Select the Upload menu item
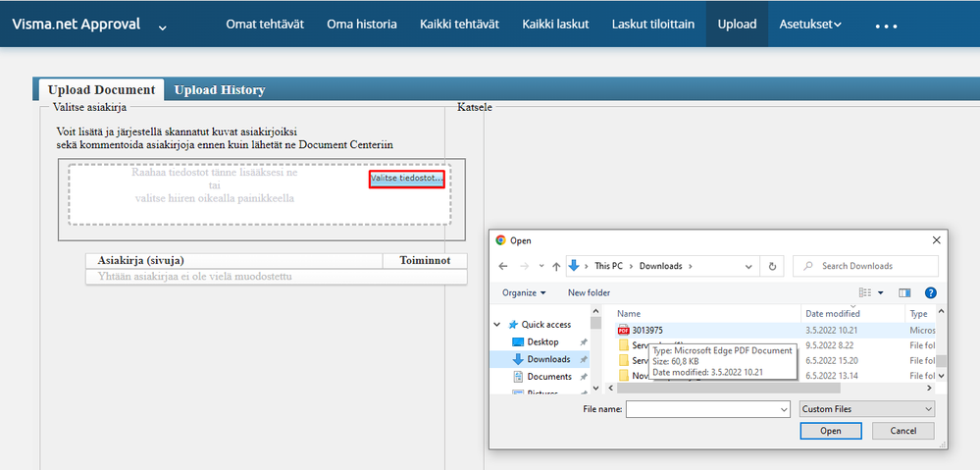Image resolution: width=980 pixels, height=470 pixels. tap(737, 25)
